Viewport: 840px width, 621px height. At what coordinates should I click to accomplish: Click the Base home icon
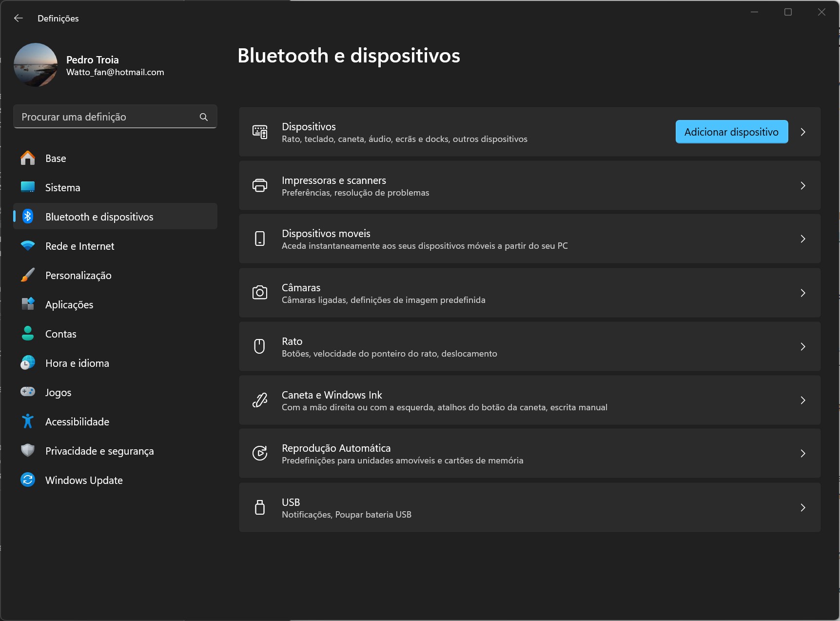click(28, 158)
